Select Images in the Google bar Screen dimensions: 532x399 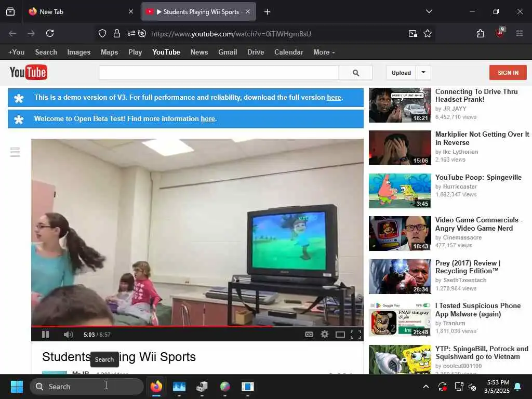click(79, 52)
